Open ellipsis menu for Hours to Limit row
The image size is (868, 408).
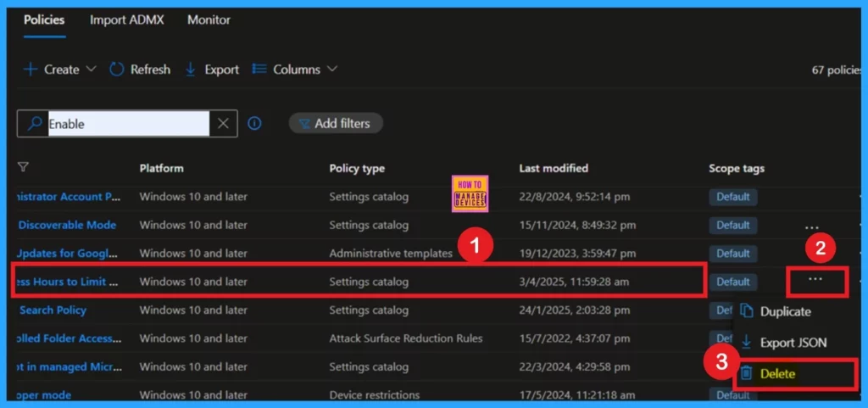click(815, 279)
